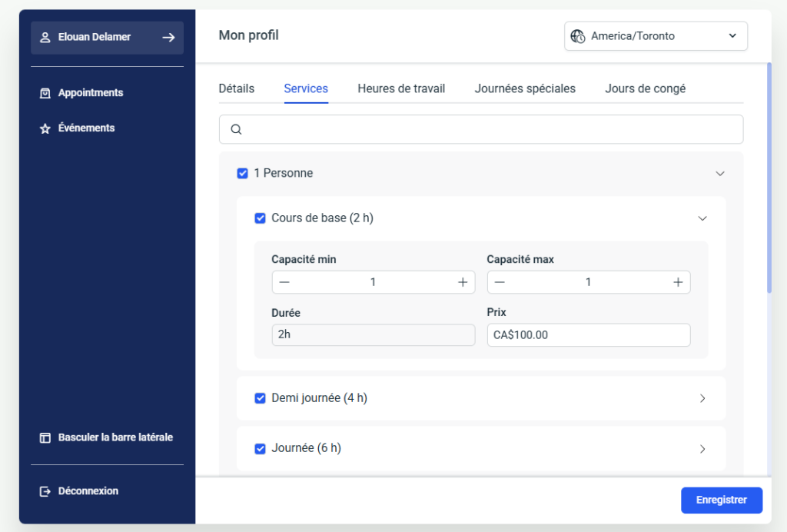Click the globe clock timezone icon
Image resolution: width=787 pixels, height=532 pixels.
578,36
